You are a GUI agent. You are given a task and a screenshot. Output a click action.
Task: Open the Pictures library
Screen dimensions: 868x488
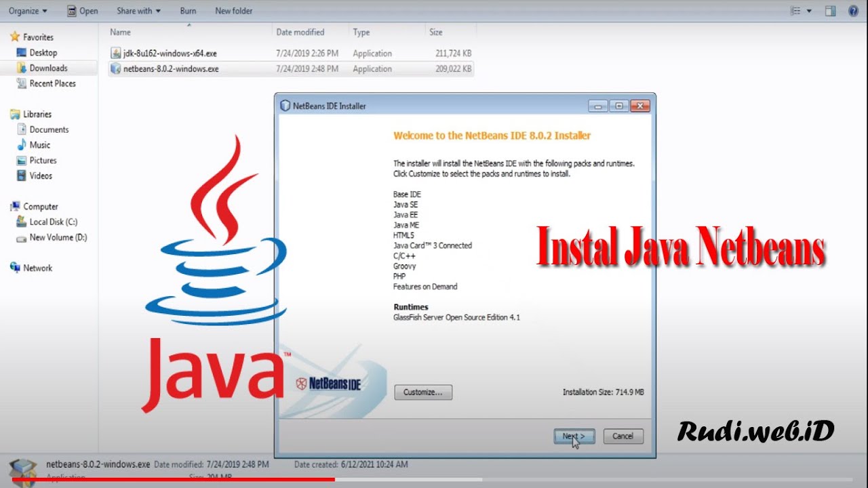43,161
